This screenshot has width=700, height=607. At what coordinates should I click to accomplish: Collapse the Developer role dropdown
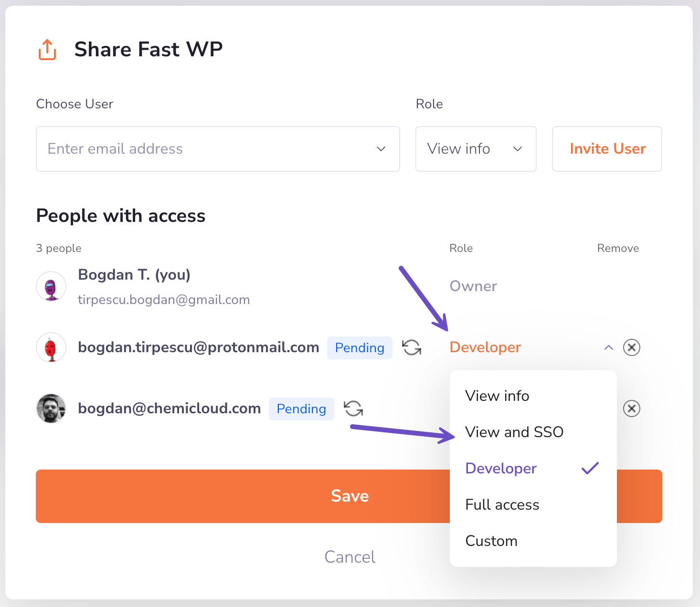pos(608,347)
